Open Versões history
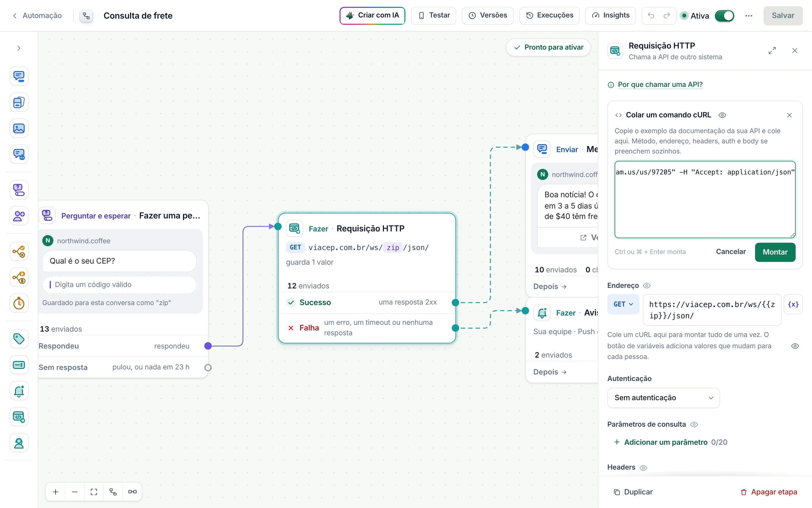Image resolution: width=812 pixels, height=508 pixels. point(487,16)
